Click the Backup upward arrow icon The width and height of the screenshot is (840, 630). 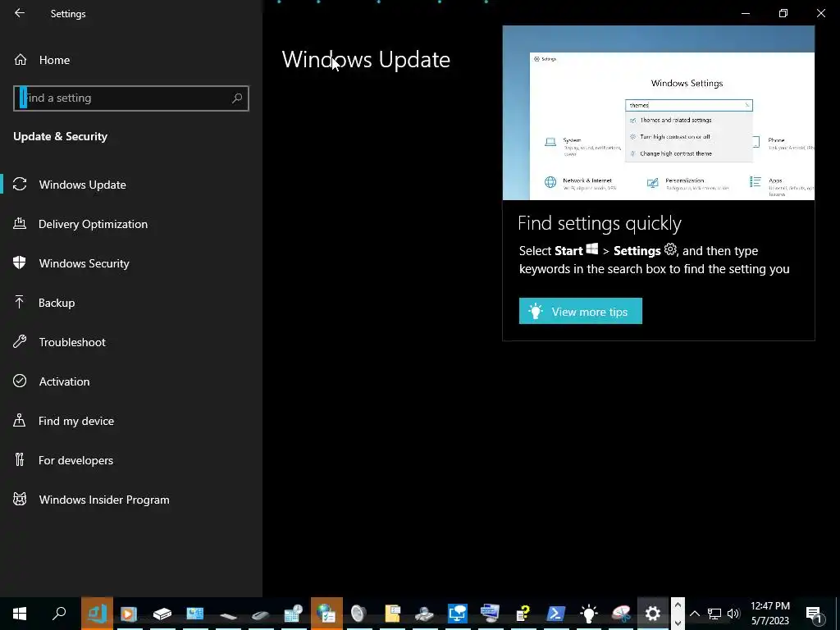pyautogui.click(x=20, y=302)
